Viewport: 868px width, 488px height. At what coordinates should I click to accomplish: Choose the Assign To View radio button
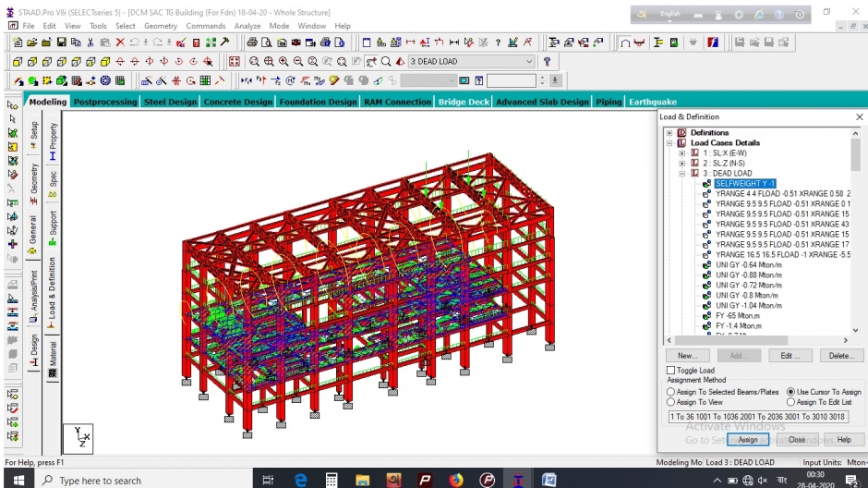pyautogui.click(x=671, y=402)
